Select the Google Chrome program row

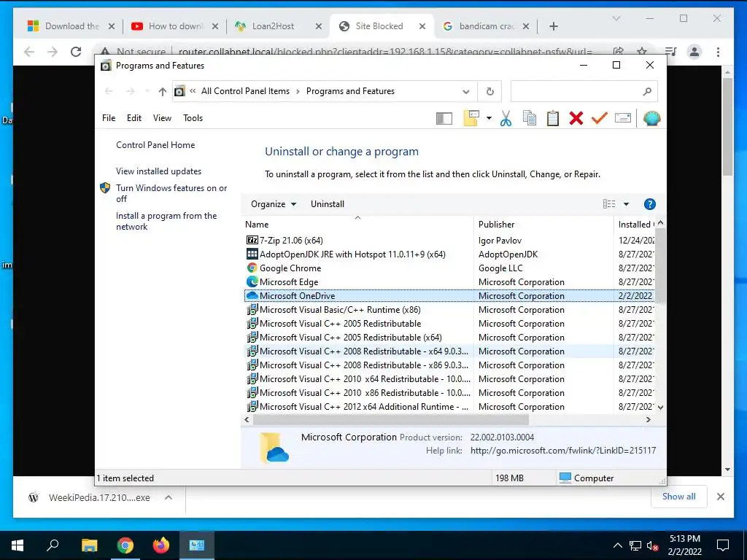(449, 268)
